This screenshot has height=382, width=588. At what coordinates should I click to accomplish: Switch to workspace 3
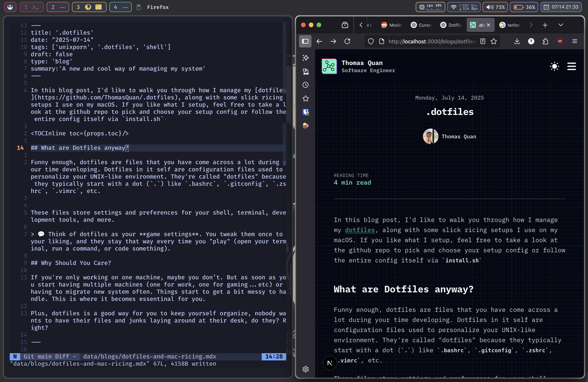pyautogui.click(x=89, y=7)
